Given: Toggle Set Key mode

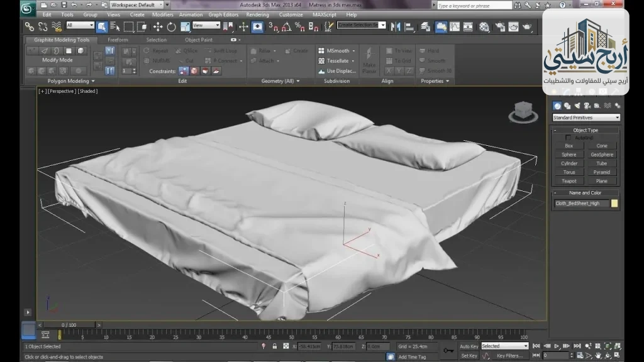Looking at the screenshot, I should (x=468, y=355).
